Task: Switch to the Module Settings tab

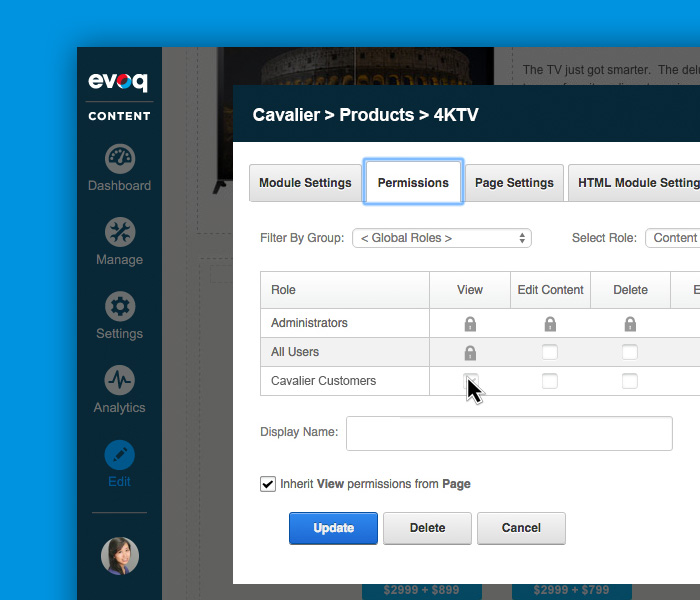Action: (305, 183)
